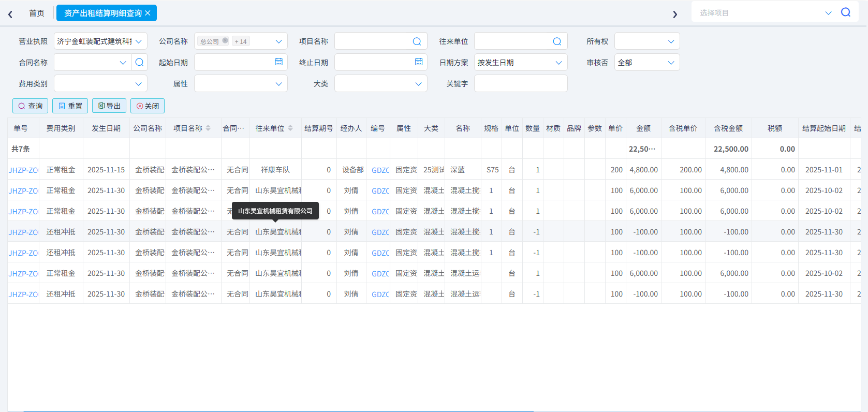Click magnifier button next to 合同名称
The image size is (868, 412).
coord(139,63)
